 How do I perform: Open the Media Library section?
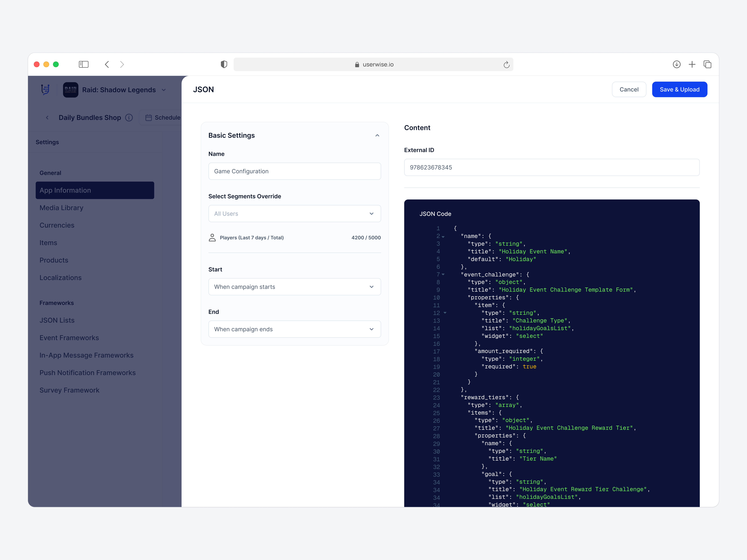click(62, 208)
